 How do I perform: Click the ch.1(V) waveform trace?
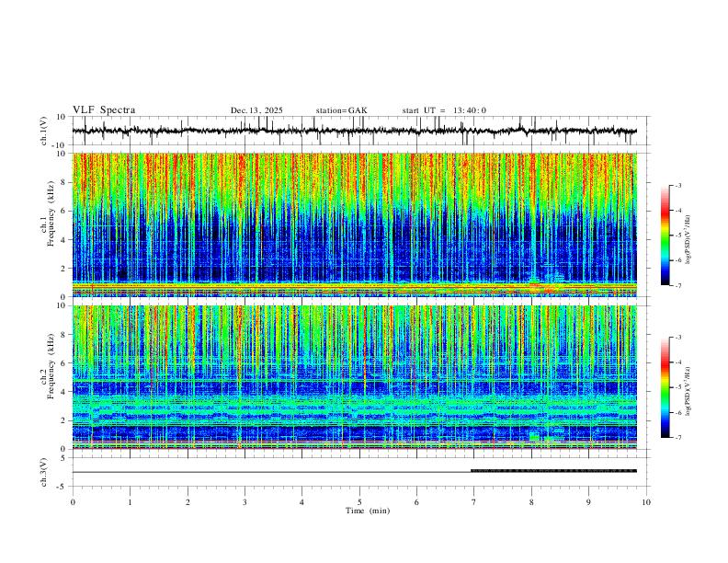point(354,131)
